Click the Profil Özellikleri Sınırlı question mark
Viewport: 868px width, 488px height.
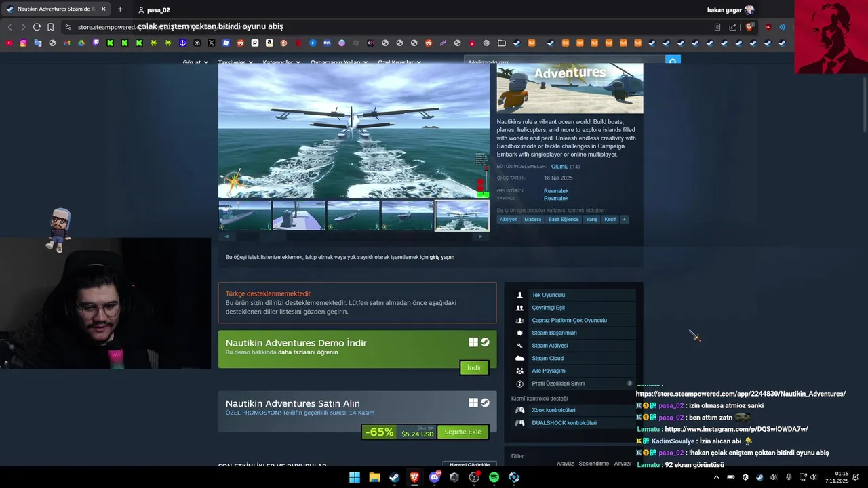[629, 384]
